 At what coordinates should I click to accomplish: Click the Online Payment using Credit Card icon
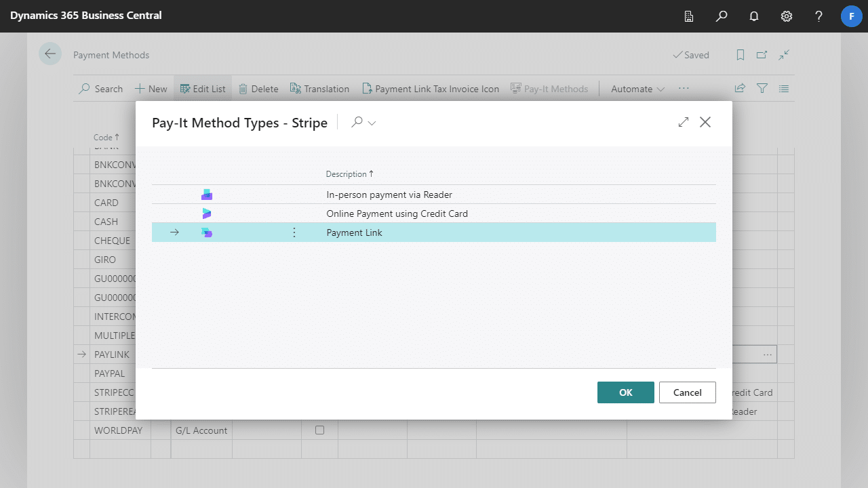207,213
